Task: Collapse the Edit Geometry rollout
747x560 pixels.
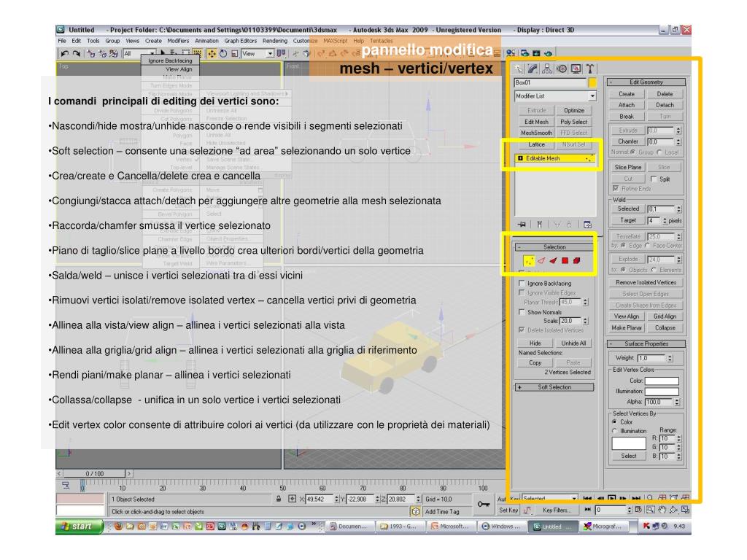Action: 646,82
